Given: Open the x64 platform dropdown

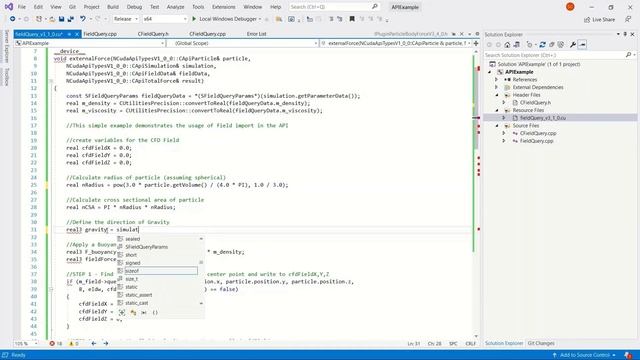Looking at the screenshot, I should coord(165,19).
